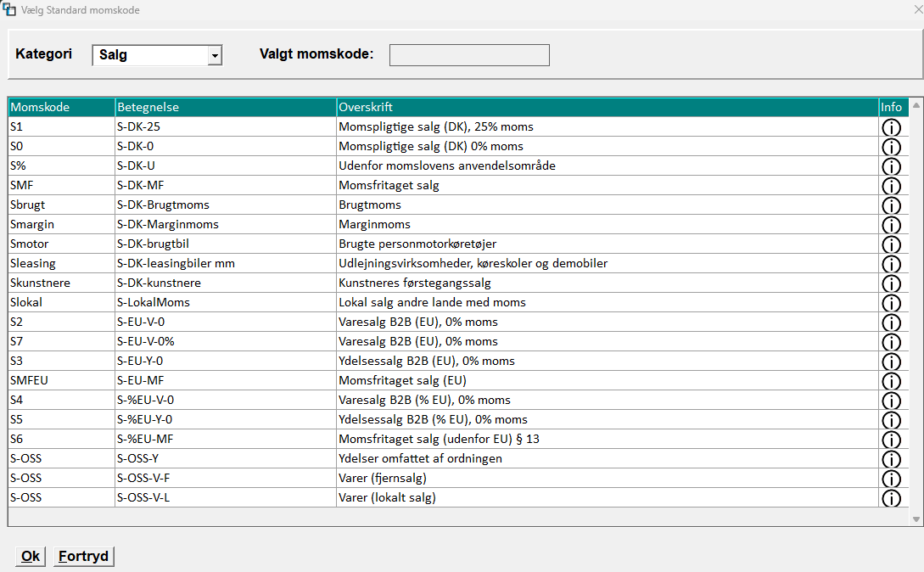The height and width of the screenshot is (572, 924).
Task: Open info icon for momskode S1
Action: [x=891, y=127]
